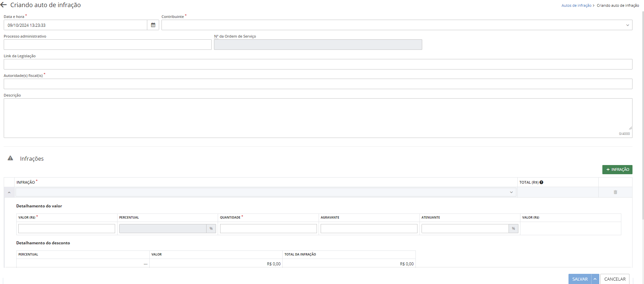Delete the infraction row with the trash icon
Viewport: 644px width, 284px height.
[x=615, y=192]
